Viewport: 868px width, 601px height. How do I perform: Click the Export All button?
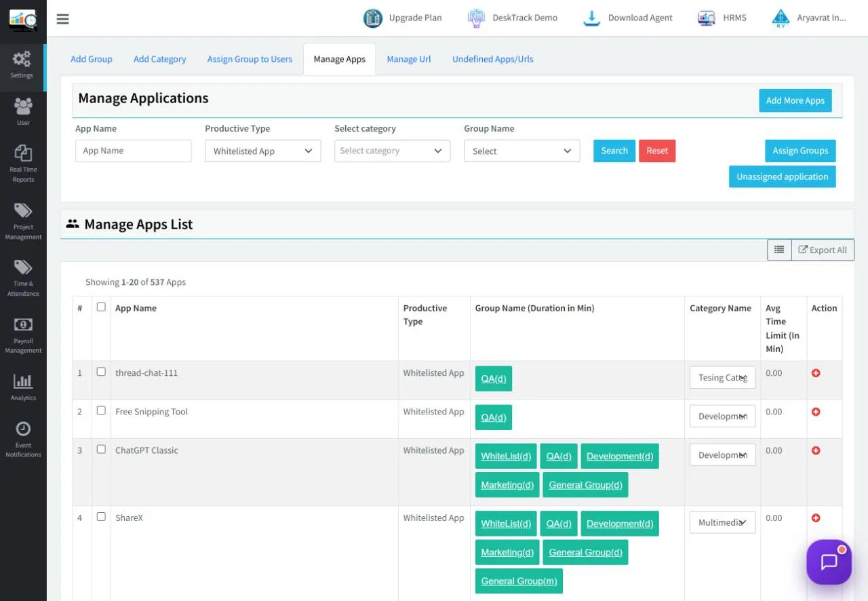point(823,250)
